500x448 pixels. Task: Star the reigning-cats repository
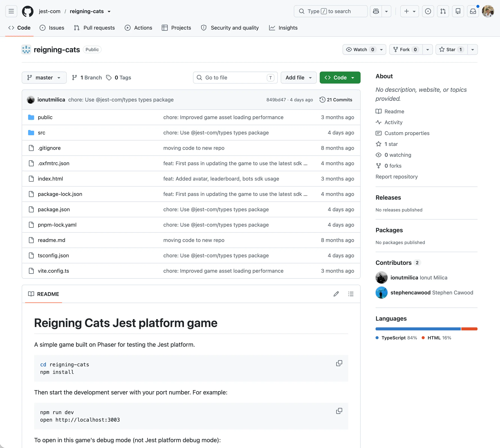451,49
